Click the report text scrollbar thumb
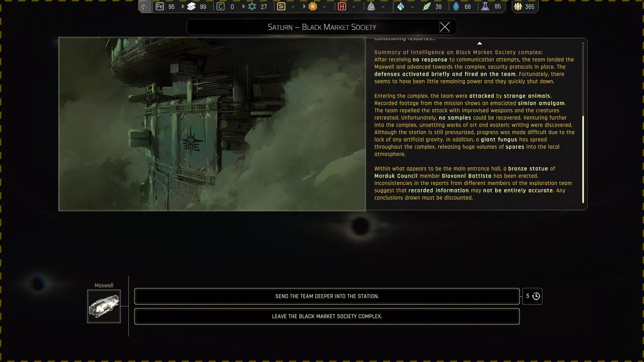 click(583, 159)
